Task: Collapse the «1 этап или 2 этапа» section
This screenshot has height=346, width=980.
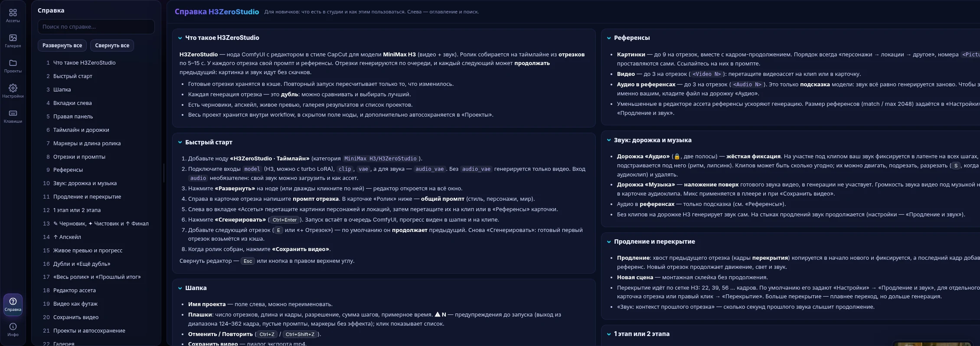Action: 609,334
